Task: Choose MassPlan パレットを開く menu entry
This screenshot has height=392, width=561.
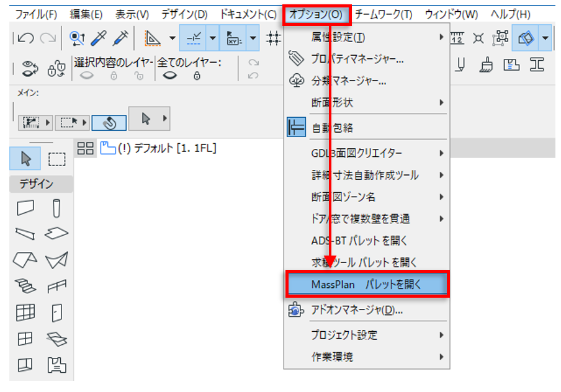Action: click(367, 284)
